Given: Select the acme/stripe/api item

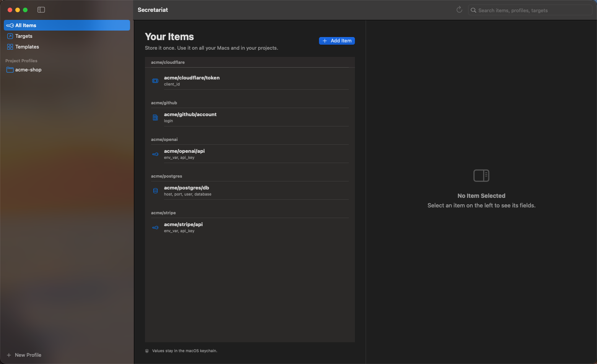Looking at the screenshot, I should pos(250,228).
